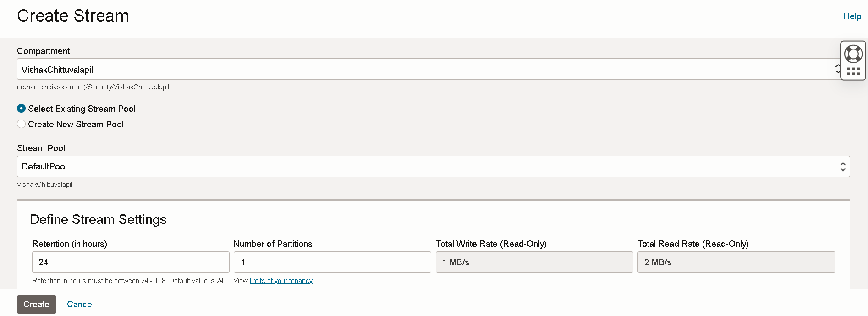This screenshot has width=868, height=316.
Task: Focus the Retention in hours input field
Action: (x=131, y=262)
